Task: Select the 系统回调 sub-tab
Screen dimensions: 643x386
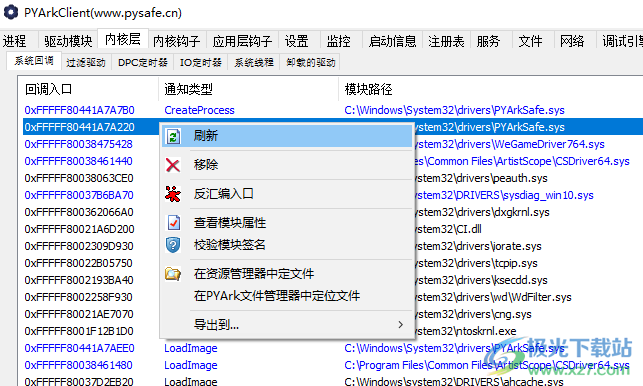Action: 34,61
